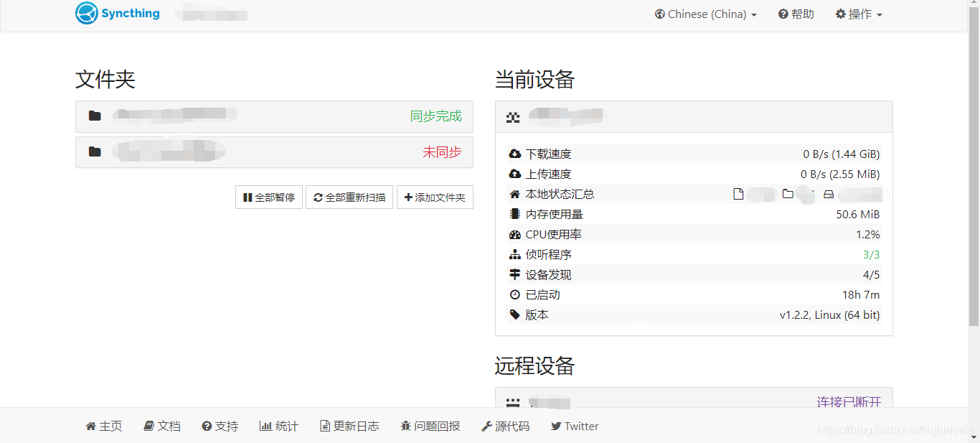Click the memory chip icon beside 内存使用量
The height and width of the screenshot is (443, 980).
coord(514,215)
